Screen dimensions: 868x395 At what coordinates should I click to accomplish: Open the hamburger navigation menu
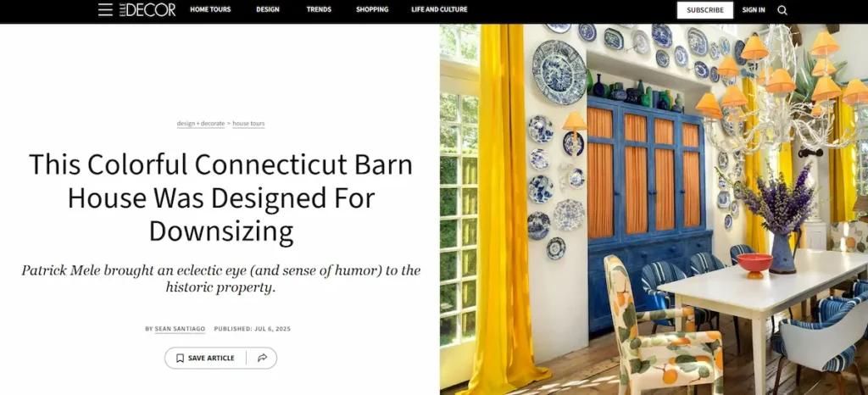click(x=105, y=9)
